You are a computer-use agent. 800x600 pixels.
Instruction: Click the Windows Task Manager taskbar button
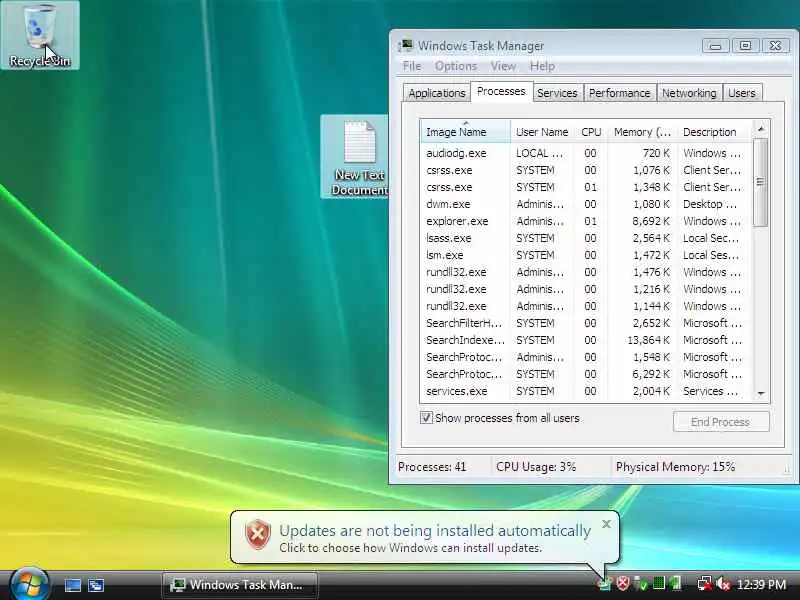point(240,585)
